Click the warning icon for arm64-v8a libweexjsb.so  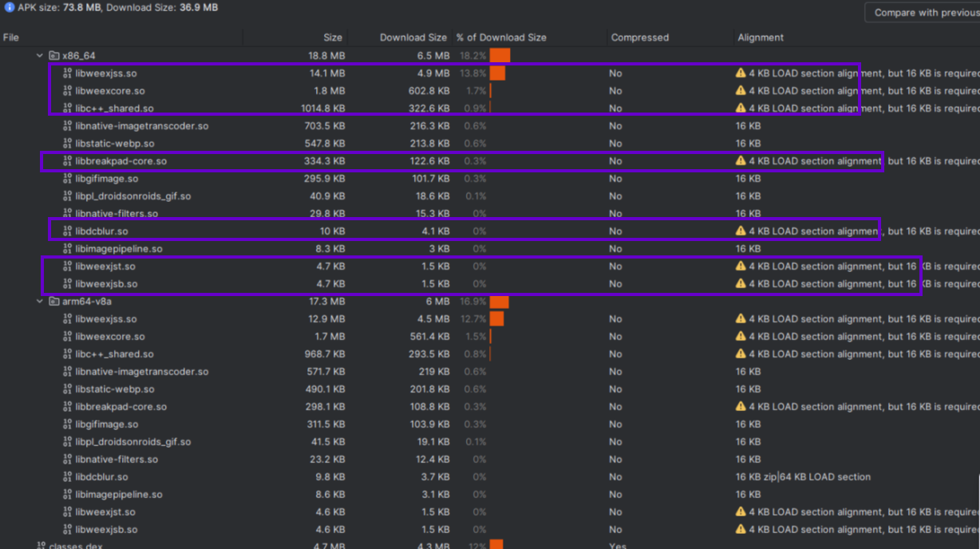(x=741, y=530)
